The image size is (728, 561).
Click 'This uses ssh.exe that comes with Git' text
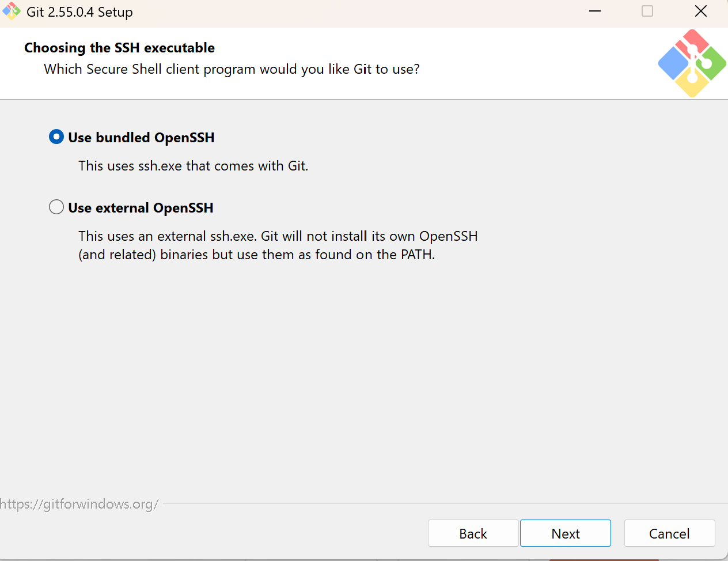194,166
